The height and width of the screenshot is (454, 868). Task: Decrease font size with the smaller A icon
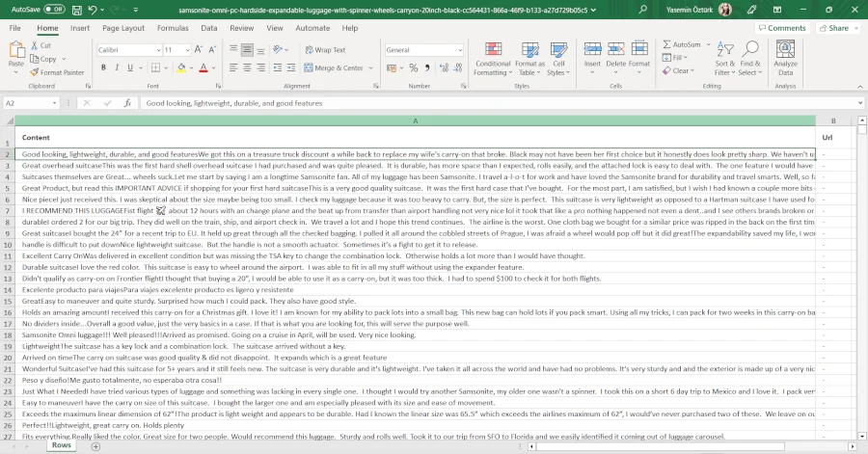pyautogui.click(x=212, y=50)
